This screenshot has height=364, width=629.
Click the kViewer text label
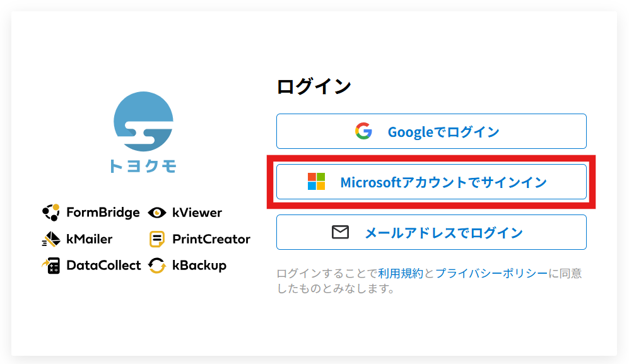coord(197,213)
